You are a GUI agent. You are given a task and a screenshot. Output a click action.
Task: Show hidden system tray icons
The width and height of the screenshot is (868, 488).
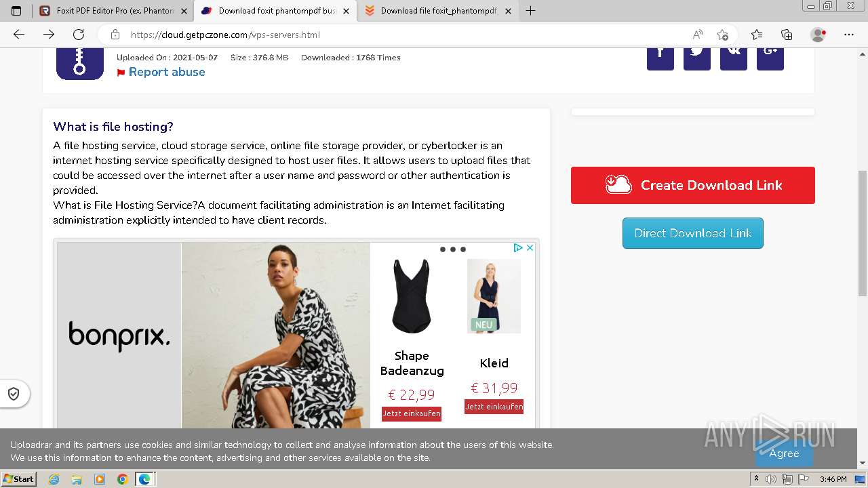coord(757,479)
